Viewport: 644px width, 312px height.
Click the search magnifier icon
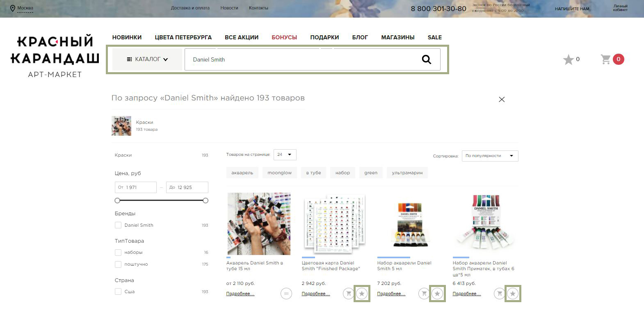click(427, 59)
